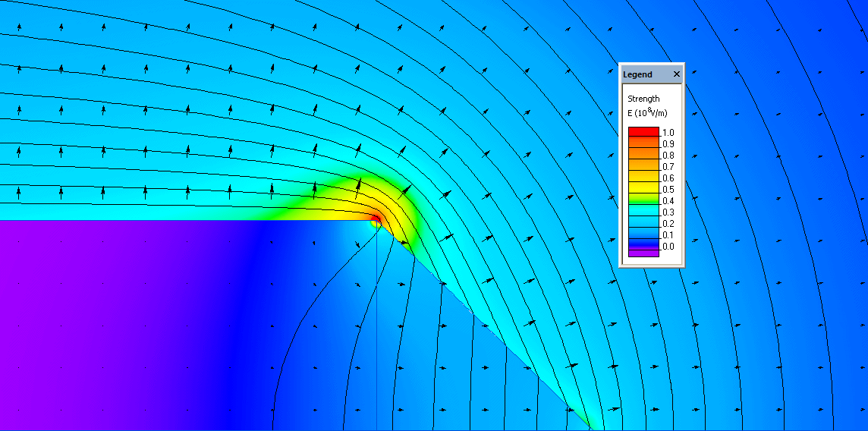Click the green swatch at 0.4
Viewport: 868px width, 431px height.
tap(644, 199)
